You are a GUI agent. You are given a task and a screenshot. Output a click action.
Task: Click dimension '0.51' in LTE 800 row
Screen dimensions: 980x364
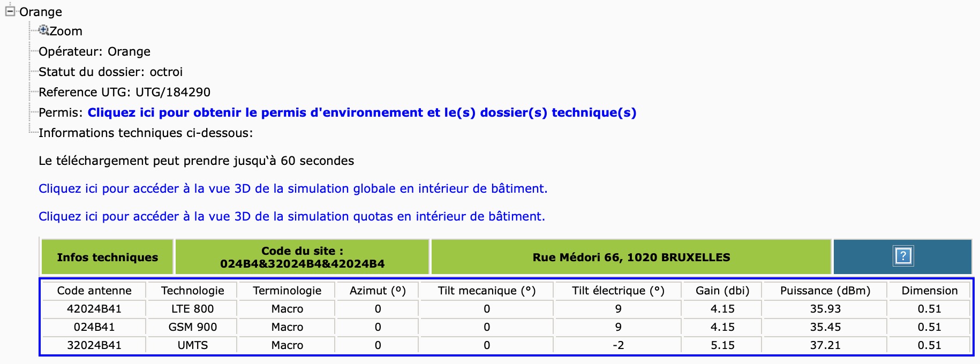[930, 309]
